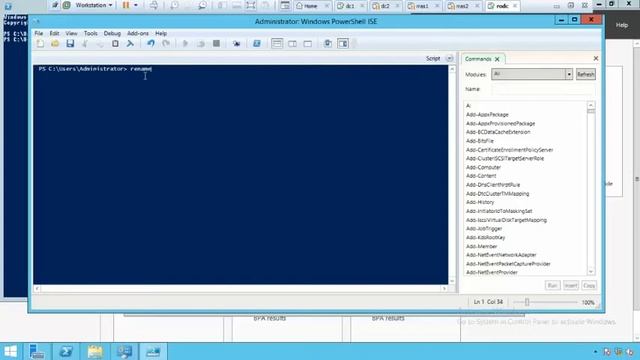640x360 pixels.
Task: Click the Copy button in Commands pane
Action: pyautogui.click(x=589, y=286)
